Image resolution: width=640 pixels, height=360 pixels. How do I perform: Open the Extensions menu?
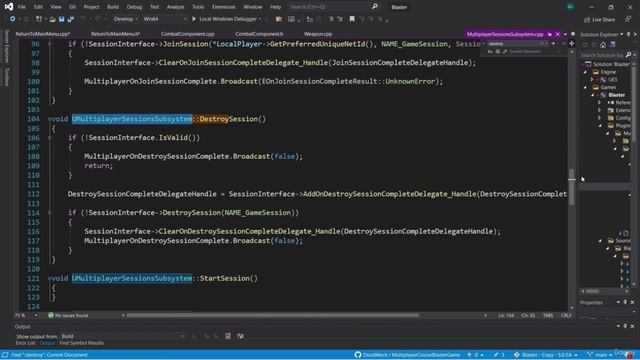click(x=224, y=7)
